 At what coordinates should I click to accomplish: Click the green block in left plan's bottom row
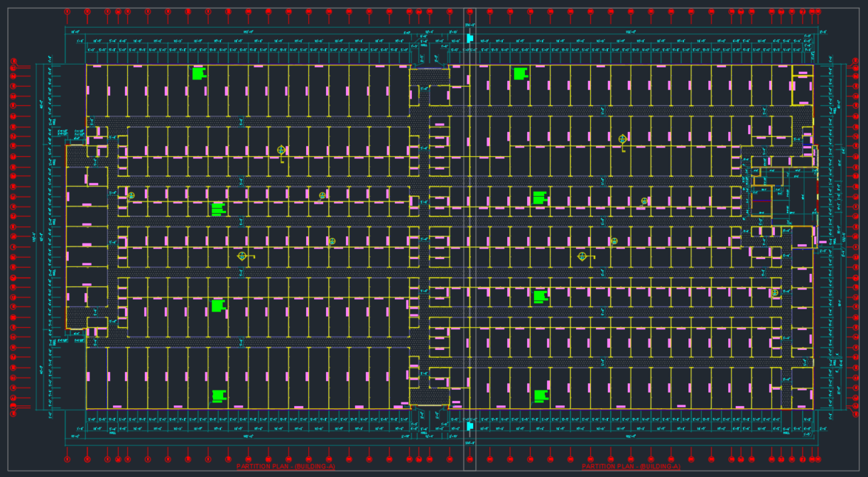click(x=219, y=396)
